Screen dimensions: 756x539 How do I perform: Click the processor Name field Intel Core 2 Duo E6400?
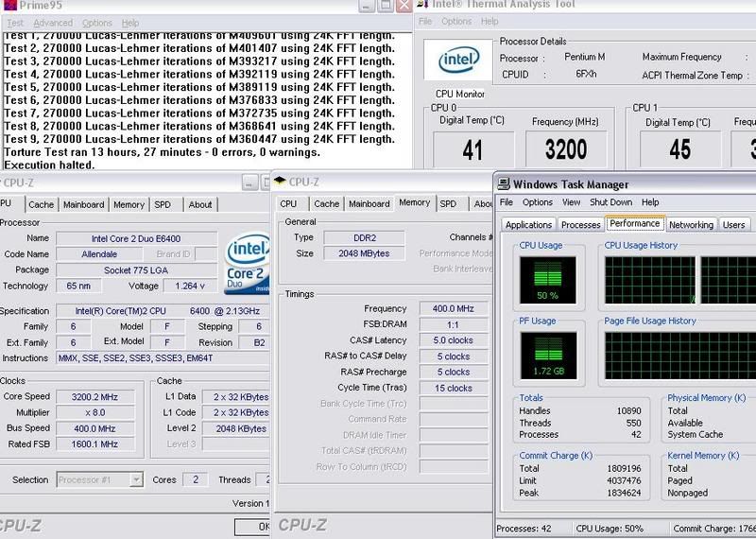click(136, 238)
